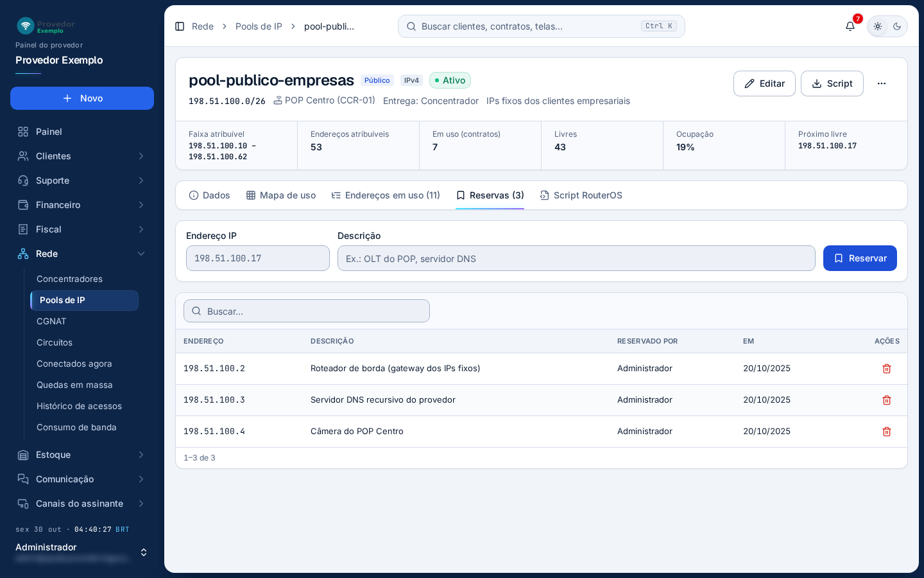Expand Canais do assinante menu
This screenshot has height=578, width=924.
coord(82,504)
